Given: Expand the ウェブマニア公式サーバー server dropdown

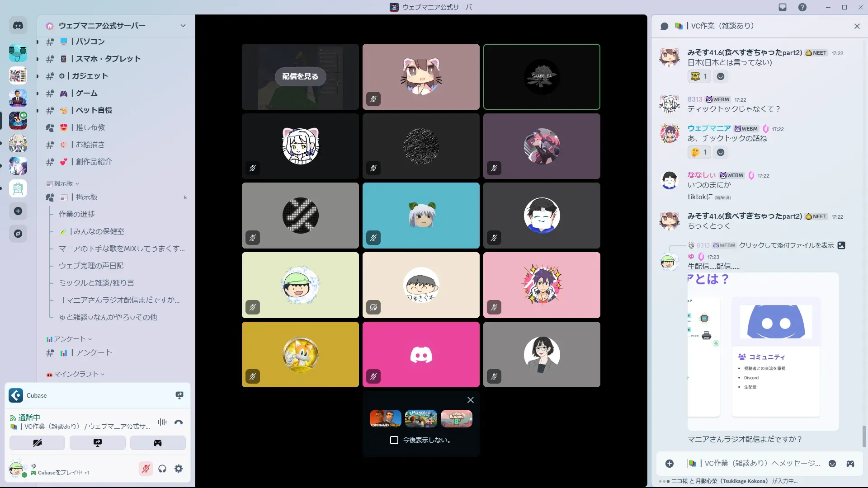Looking at the screenshot, I should pyautogui.click(x=183, y=26).
